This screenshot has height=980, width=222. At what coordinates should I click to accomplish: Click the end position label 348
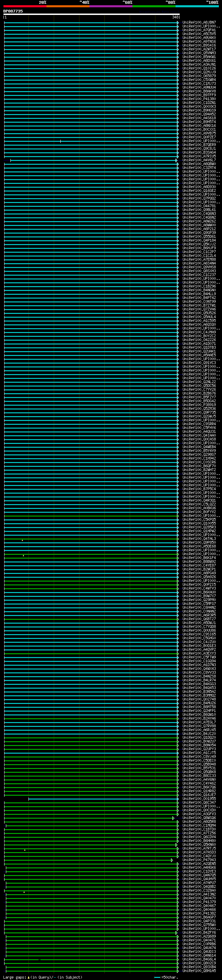click(x=175, y=17)
